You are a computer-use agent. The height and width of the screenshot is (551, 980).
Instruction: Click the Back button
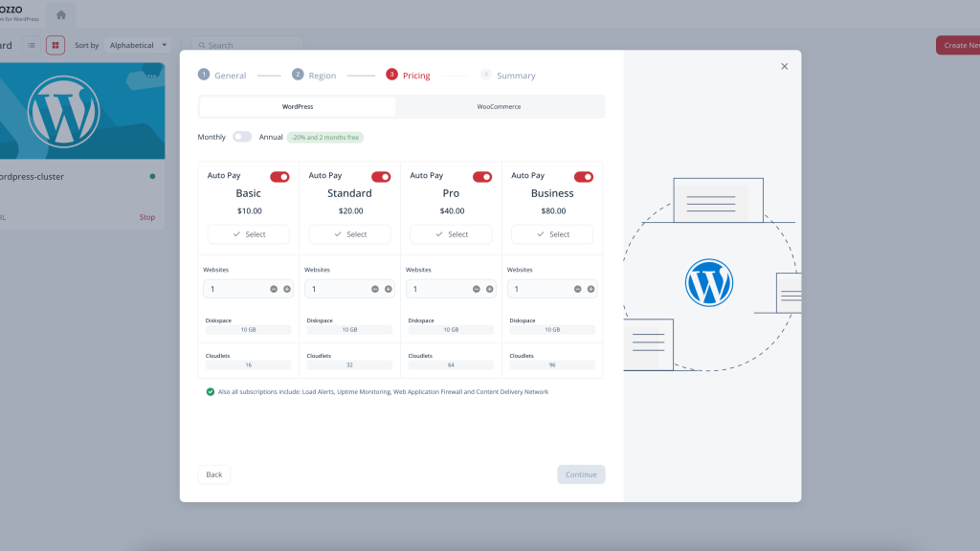[x=213, y=474]
